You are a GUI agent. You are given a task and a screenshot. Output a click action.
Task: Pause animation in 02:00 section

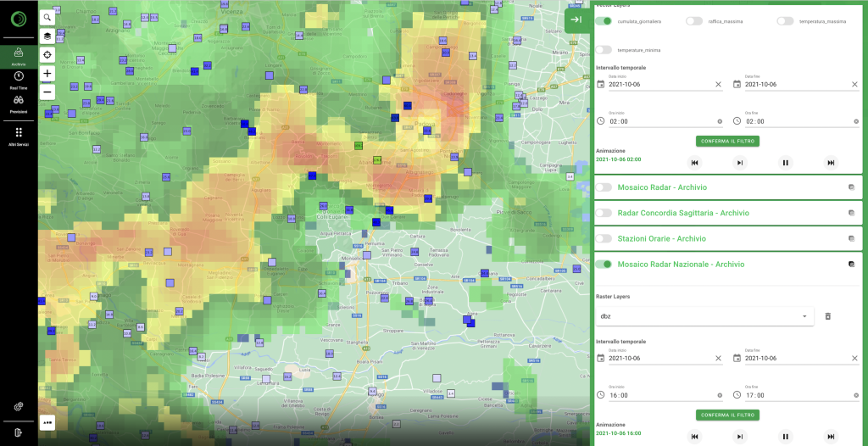[785, 163]
